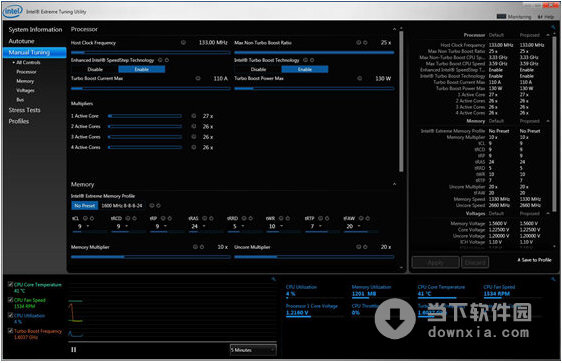Click the 1 Active Core multiplier slider
The width and height of the screenshot is (562, 363).
(145, 116)
